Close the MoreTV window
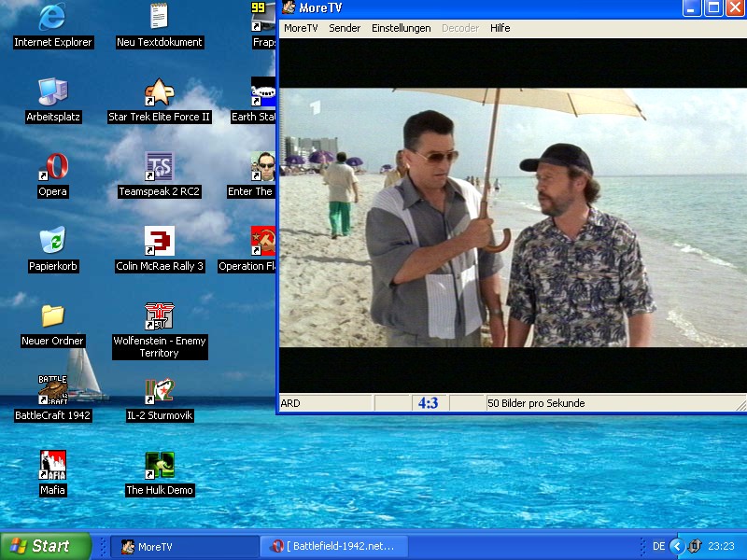Image resolution: width=747 pixels, height=560 pixels. (x=735, y=8)
